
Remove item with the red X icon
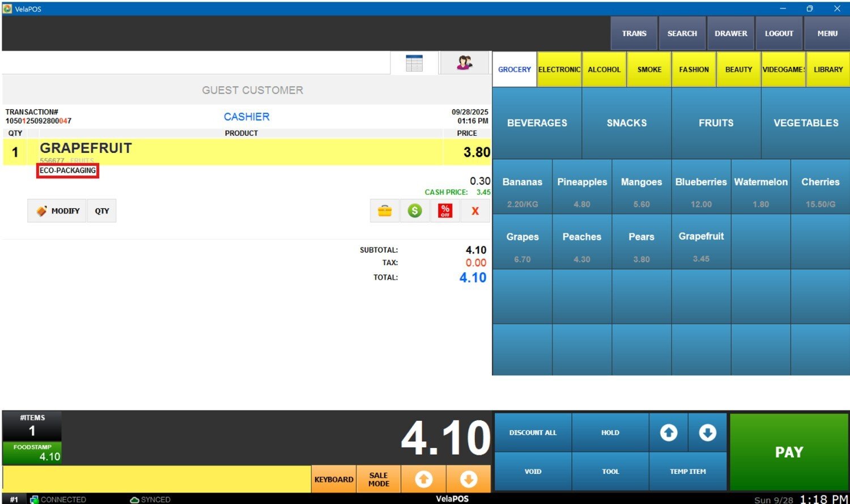tap(475, 211)
